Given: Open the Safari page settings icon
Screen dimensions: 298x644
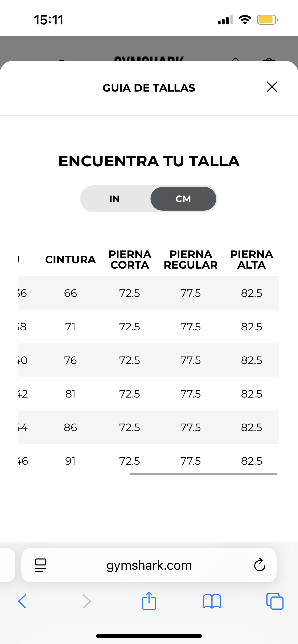Looking at the screenshot, I should [x=41, y=565].
